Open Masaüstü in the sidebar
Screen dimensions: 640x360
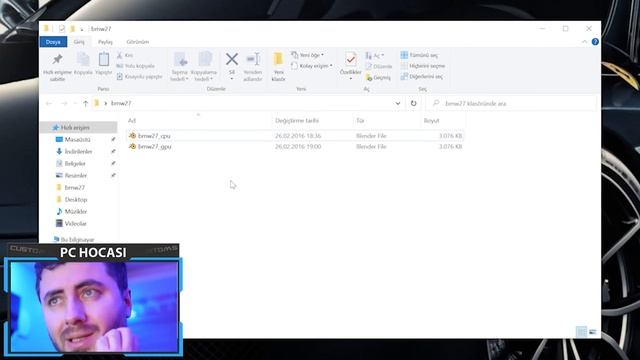79,140
